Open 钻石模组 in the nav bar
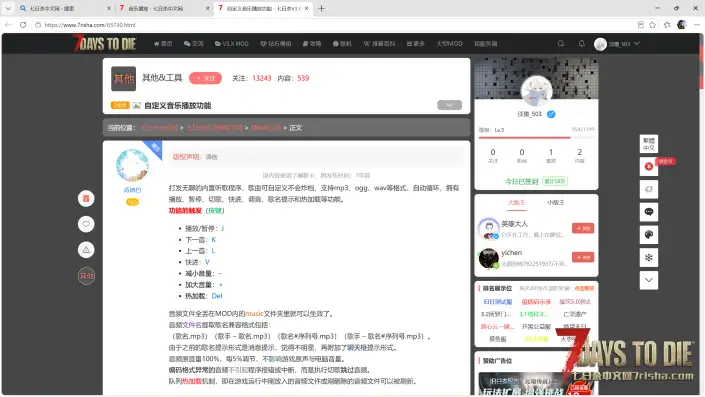This screenshot has width=705, height=397. pos(276,44)
